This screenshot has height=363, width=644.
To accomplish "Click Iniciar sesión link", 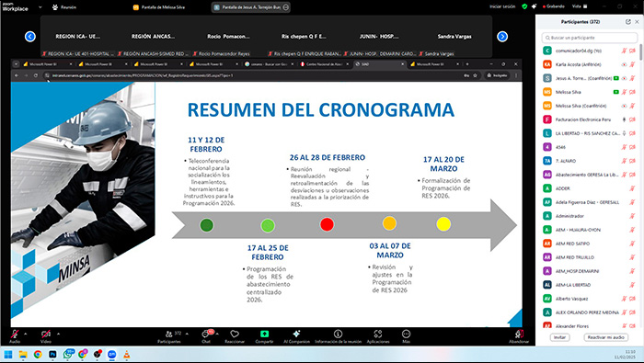I will [502, 6].
